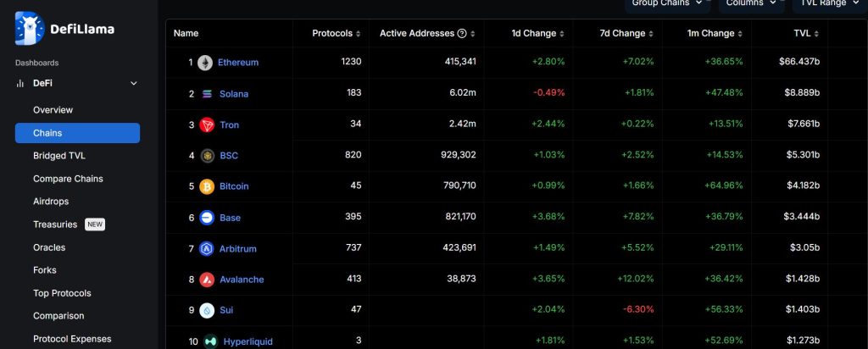The width and height of the screenshot is (868, 349).
Task: Open Bridged TVL sidebar item
Action: 59,156
